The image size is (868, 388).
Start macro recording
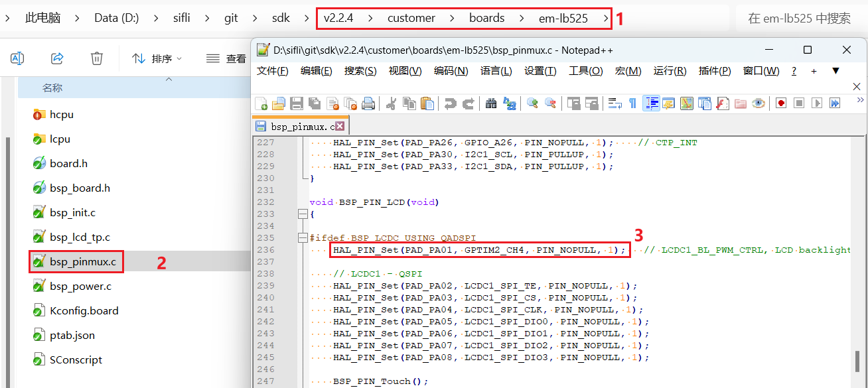781,103
